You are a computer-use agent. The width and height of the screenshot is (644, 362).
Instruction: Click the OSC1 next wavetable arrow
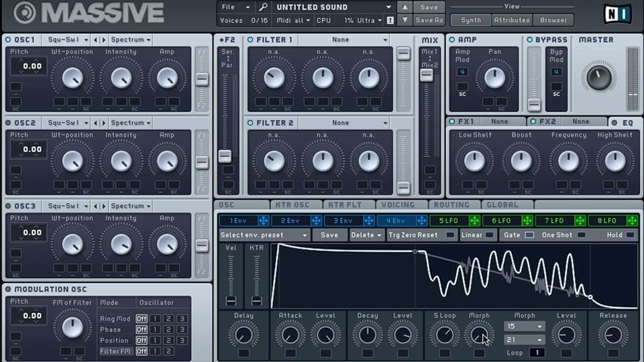coord(104,40)
